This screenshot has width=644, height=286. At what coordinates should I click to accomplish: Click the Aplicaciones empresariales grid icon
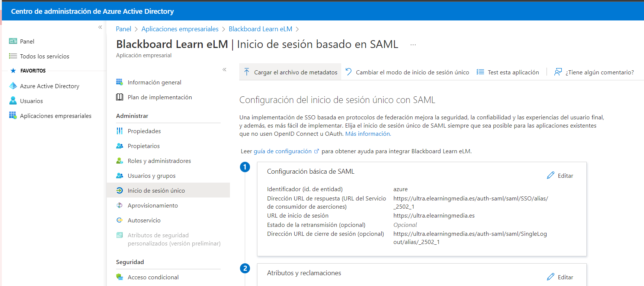13,116
